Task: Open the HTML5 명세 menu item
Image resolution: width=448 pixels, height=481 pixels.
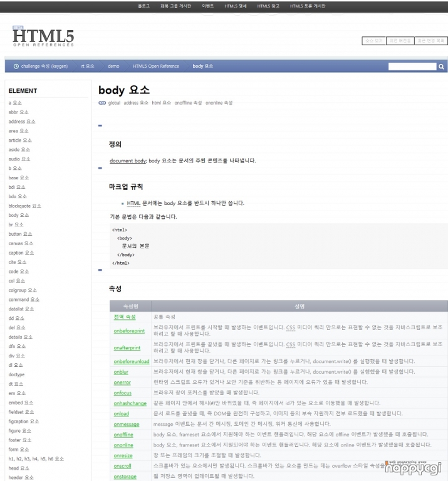Action: pos(236,6)
